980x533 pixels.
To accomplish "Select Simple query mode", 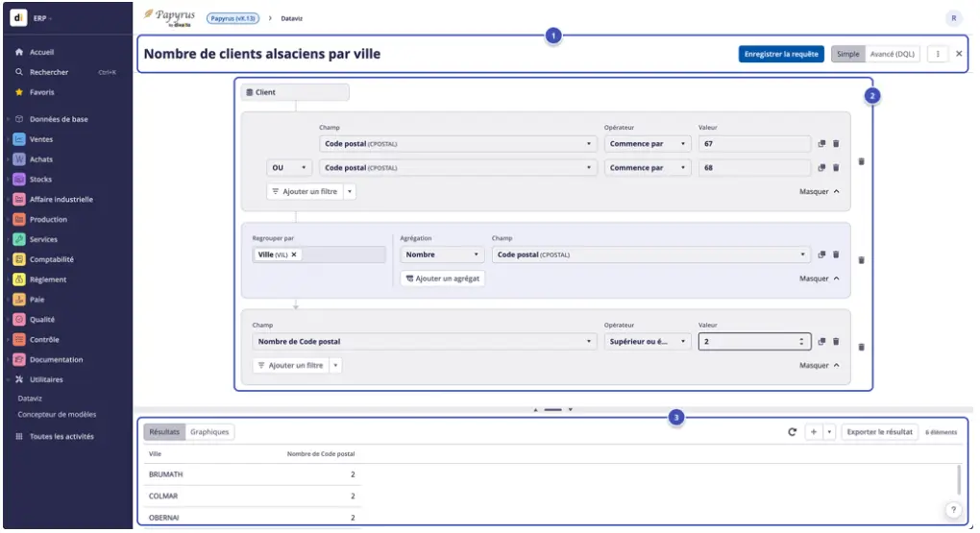I will (x=847, y=55).
